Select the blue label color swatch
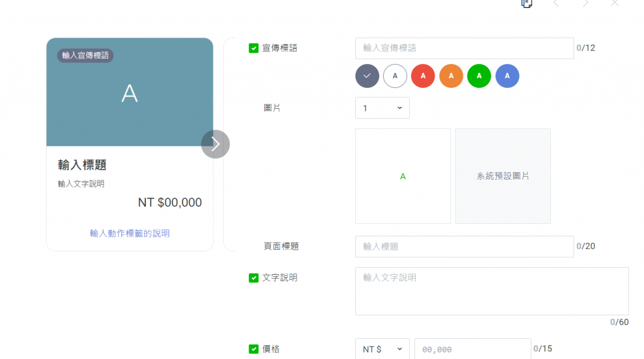Image resolution: width=644 pixels, height=359 pixels. click(x=508, y=76)
